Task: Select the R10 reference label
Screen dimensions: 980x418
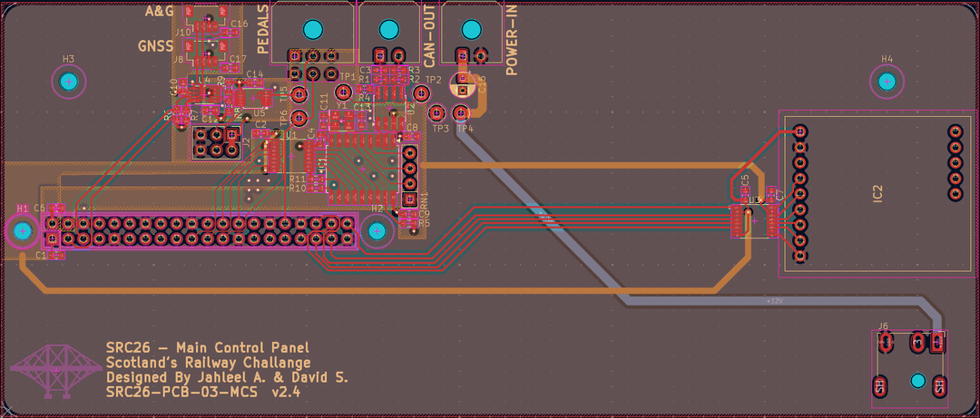Action: coord(298,188)
